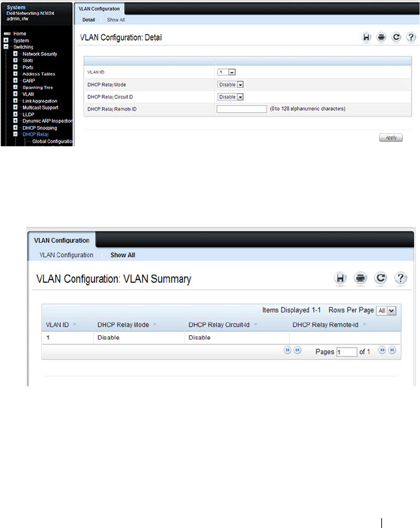420x528 pixels.
Task: Select bold Show All tab in Summary page
Action: click(123, 255)
